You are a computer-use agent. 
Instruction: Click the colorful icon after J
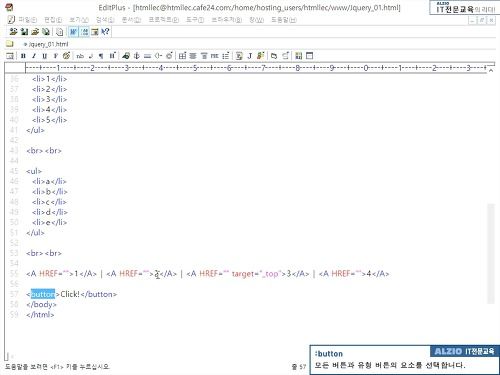point(261,56)
